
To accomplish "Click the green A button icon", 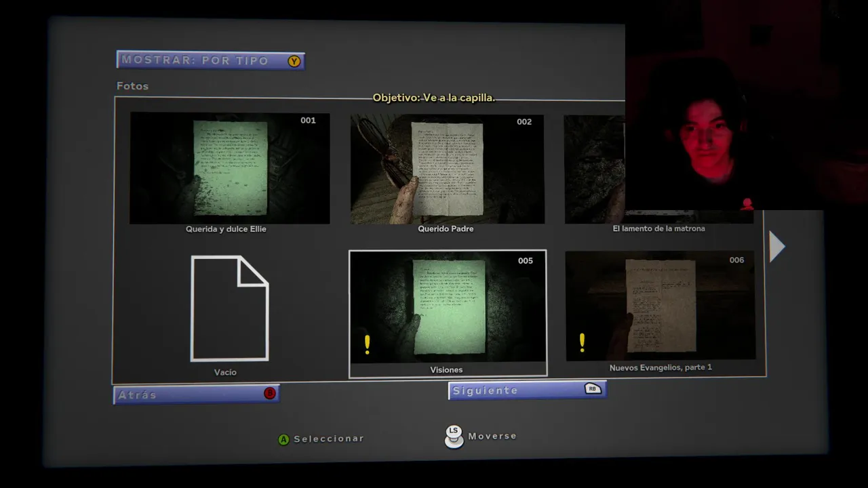I will tap(283, 439).
